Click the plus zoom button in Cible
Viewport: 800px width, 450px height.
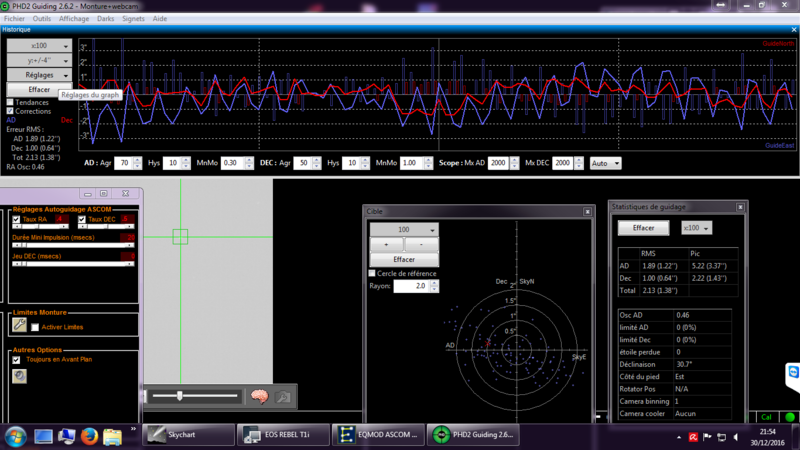[386, 245]
